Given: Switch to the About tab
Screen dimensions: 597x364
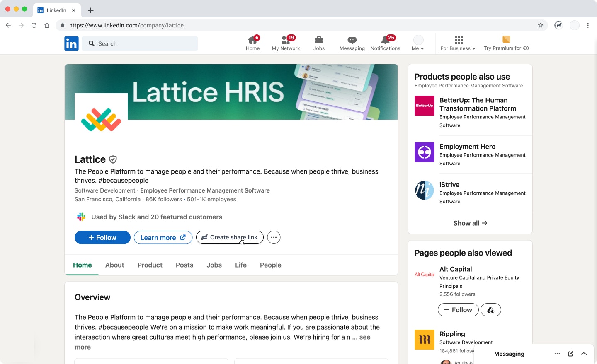Looking at the screenshot, I should click(x=114, y=265).
